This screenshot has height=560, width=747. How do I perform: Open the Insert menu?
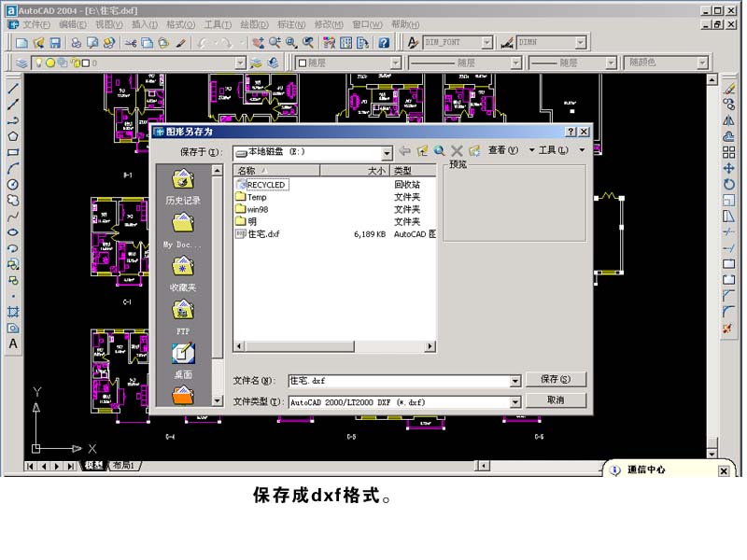click(x=145, y=24)
